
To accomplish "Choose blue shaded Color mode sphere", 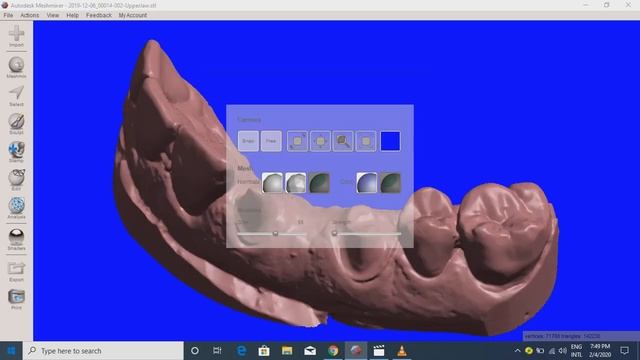I will coord(367,182).
